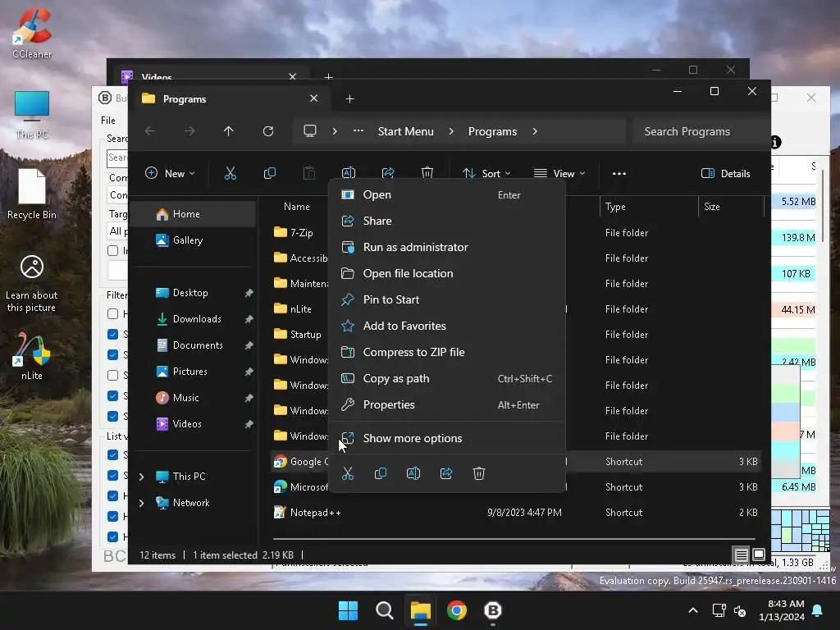Choose Compress to ZIP file
The image size is (840, 630).
pos(447,353)
